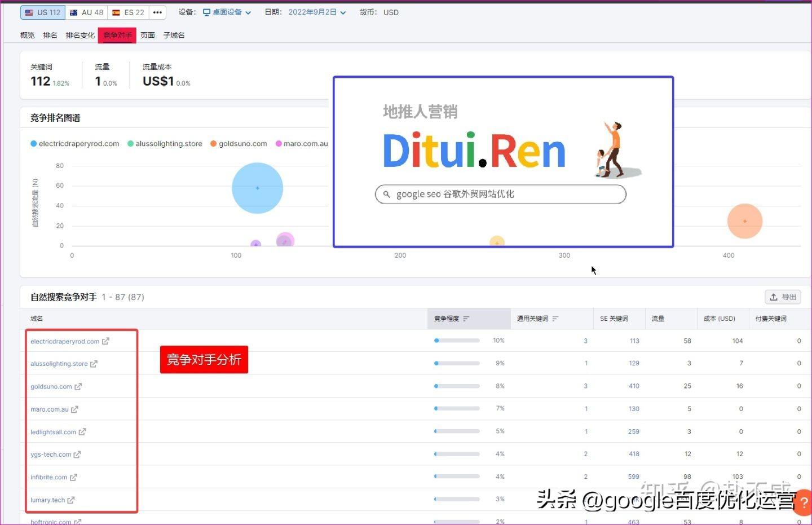Open external link icon for alussolighting.store
Viewport: 812px width, 525px height.
coord(94,364)
